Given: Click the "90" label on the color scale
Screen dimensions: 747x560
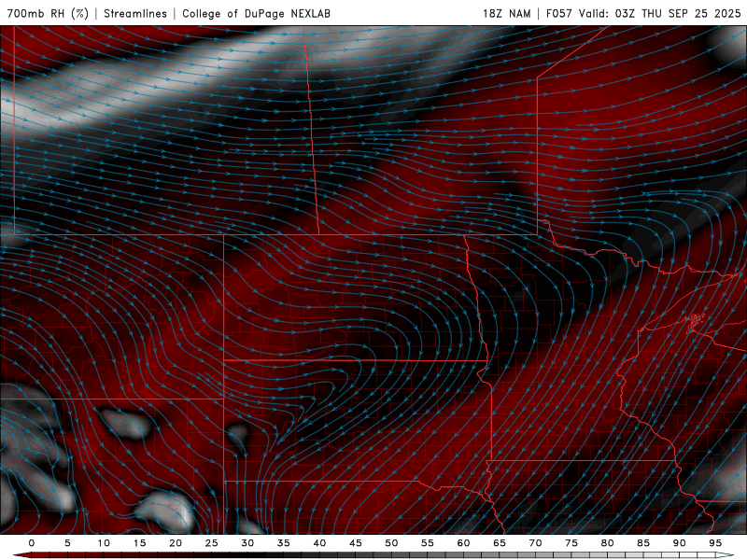Looking at the screenshot, I should [679, 543].
